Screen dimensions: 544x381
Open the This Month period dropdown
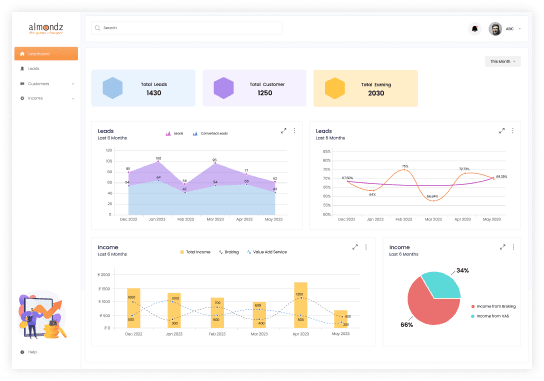(503, 62)
